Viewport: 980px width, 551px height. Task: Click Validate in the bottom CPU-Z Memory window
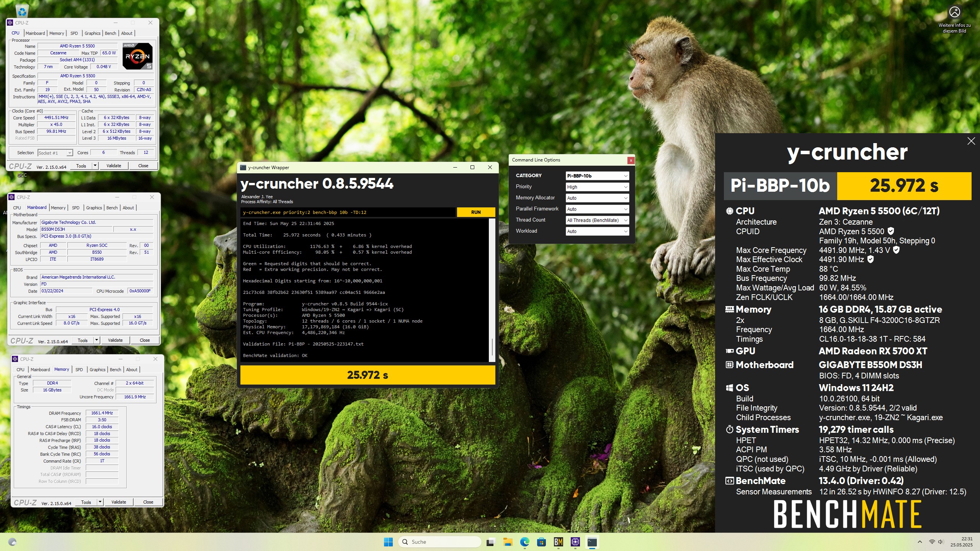pos(119,502)
